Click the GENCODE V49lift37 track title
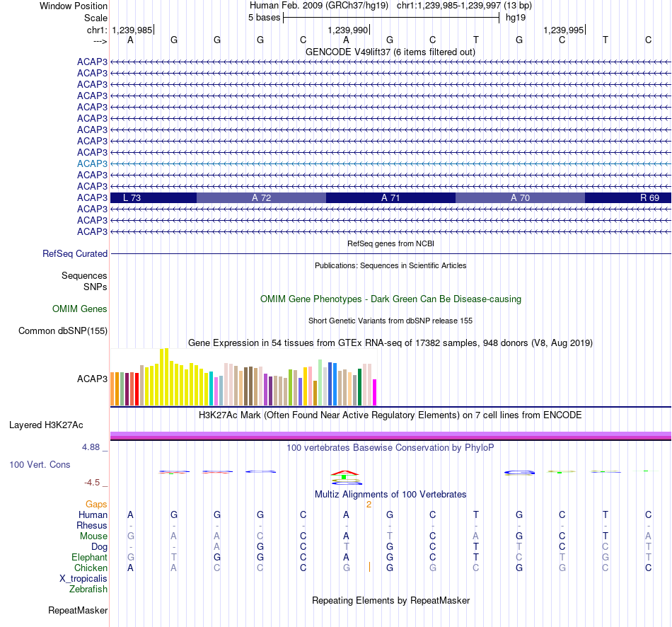The height and width of the screenshot is (627, 672). tap(390, 52)
